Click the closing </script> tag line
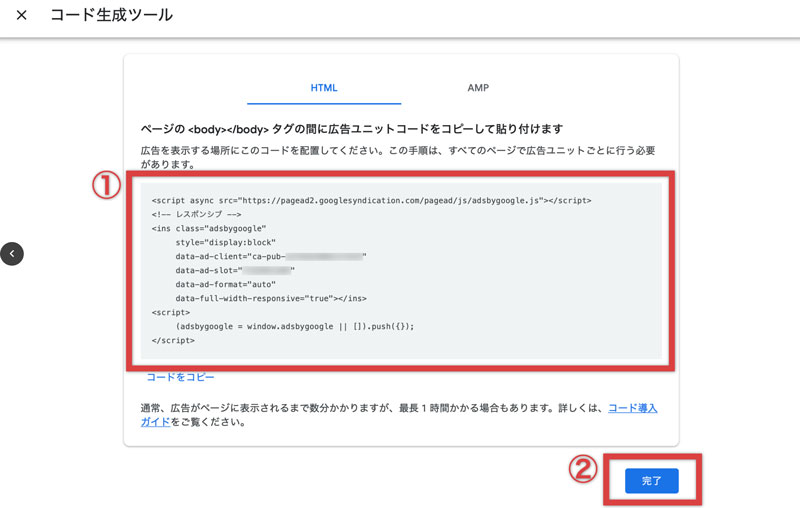 pos(173,340)
